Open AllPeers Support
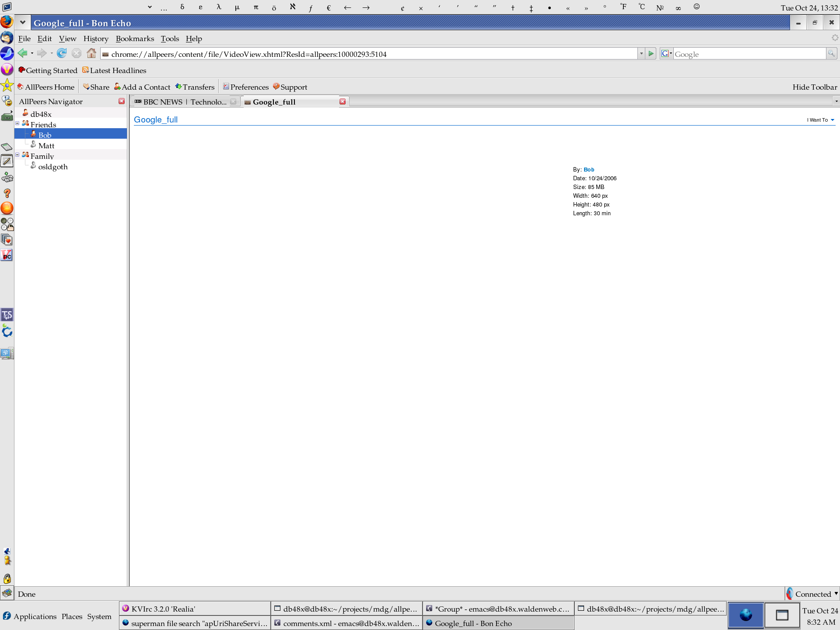This screenshot has width=840, height=630. click(290, 87)
